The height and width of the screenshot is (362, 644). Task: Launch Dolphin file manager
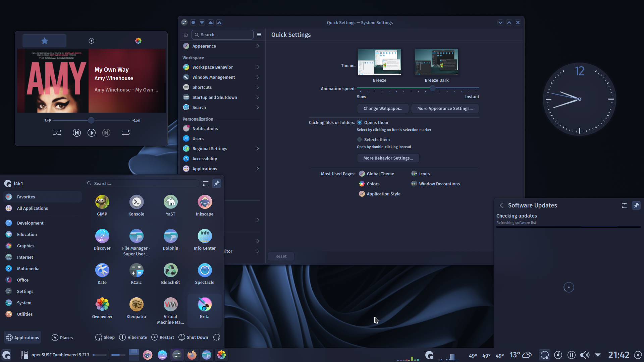coord(170,240)
